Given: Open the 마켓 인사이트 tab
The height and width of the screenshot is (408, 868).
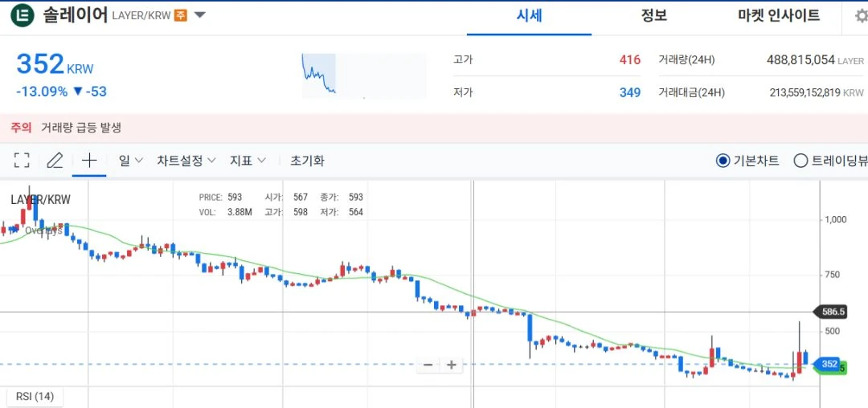Looking at the screenshot, I should pyautogui.click(x=779, y=16).
